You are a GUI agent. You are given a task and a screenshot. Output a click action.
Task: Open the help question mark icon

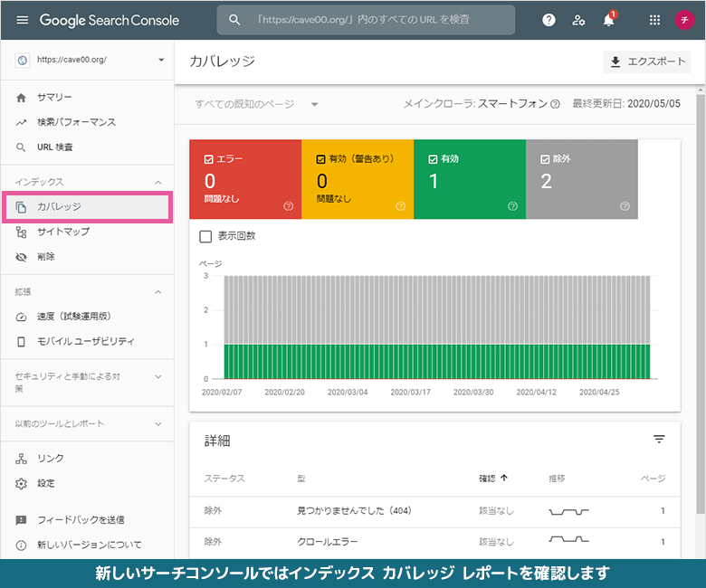549,20
